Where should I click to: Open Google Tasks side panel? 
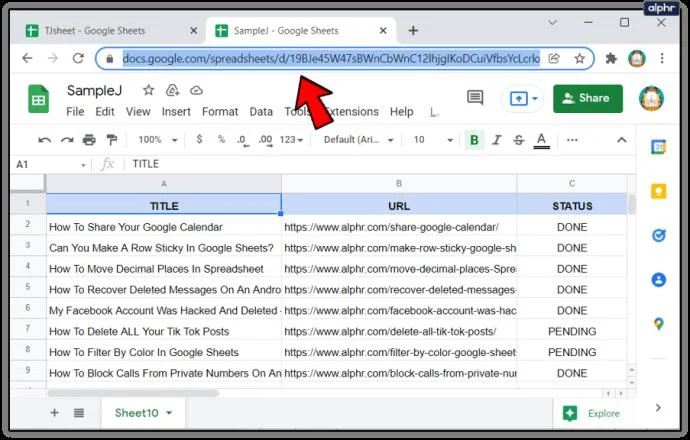658,235
